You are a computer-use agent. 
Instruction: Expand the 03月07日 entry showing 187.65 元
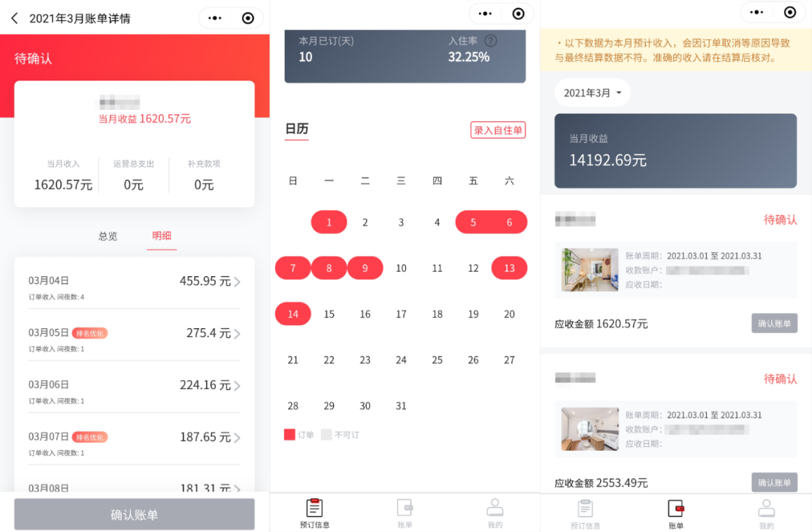[237, 438]
